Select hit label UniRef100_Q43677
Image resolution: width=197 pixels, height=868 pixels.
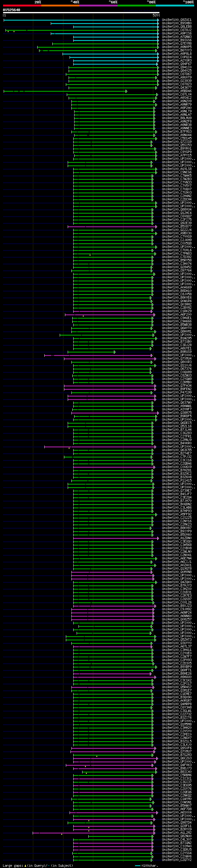coord(177,88)
